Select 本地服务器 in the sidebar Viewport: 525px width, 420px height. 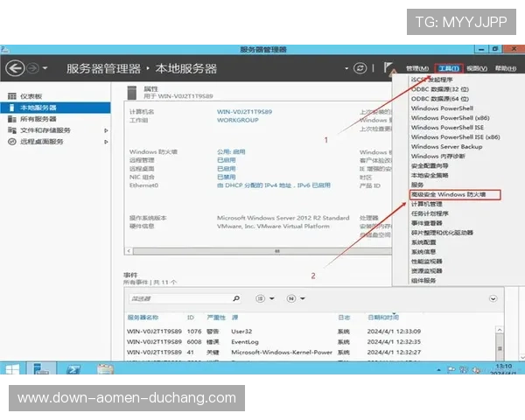55,108
